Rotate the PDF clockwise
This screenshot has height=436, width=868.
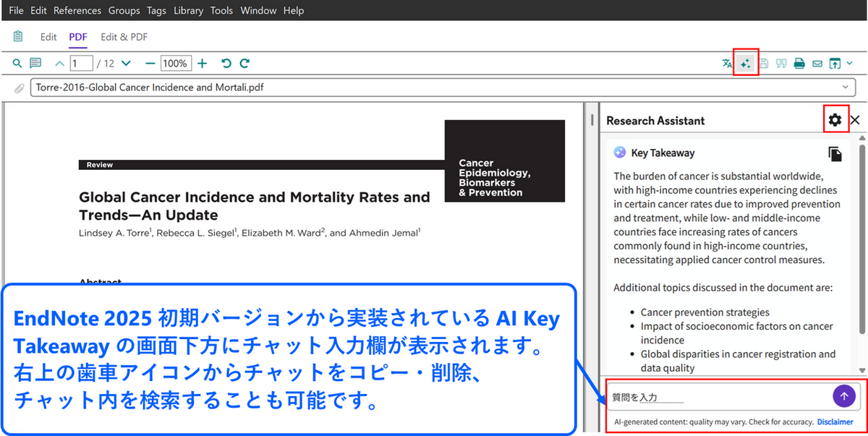(244, 64)
